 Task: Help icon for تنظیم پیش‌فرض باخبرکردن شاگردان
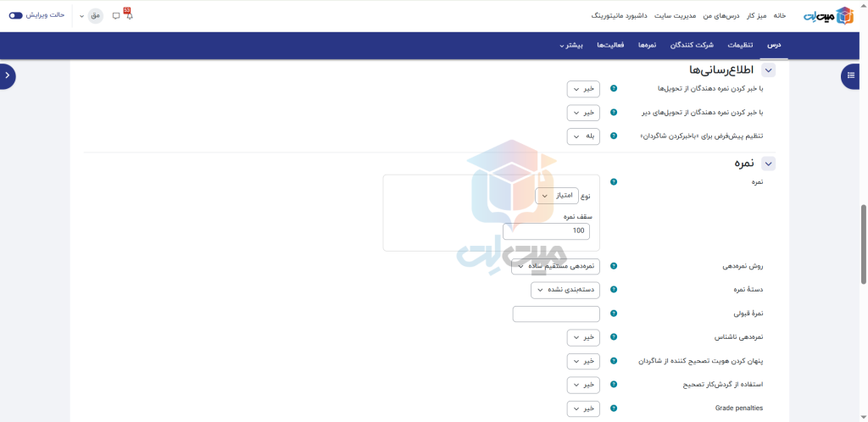pyautogui.click(x=614, y=136)
